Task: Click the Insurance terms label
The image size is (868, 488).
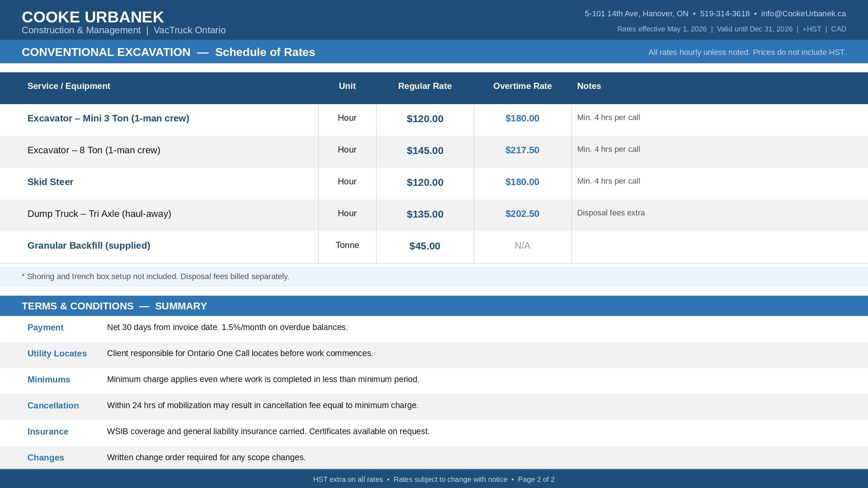Action: 48,432
